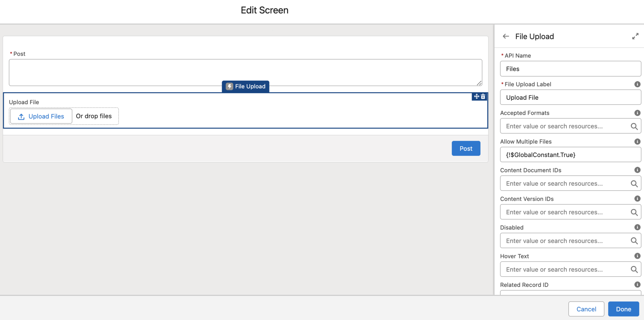Click the lightning icon on File Upload badge
Screen dimensions: 644x320
tap(229, 86)
